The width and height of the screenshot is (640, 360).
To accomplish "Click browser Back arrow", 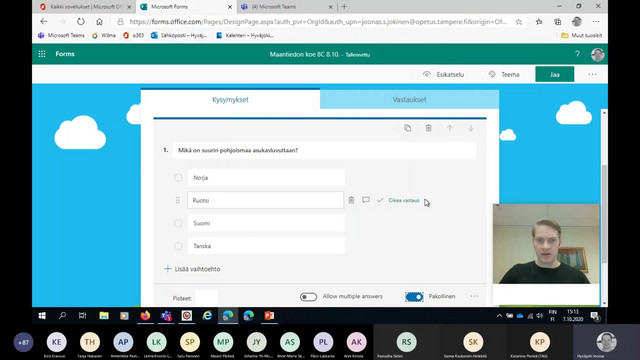I will coord(44,22).
